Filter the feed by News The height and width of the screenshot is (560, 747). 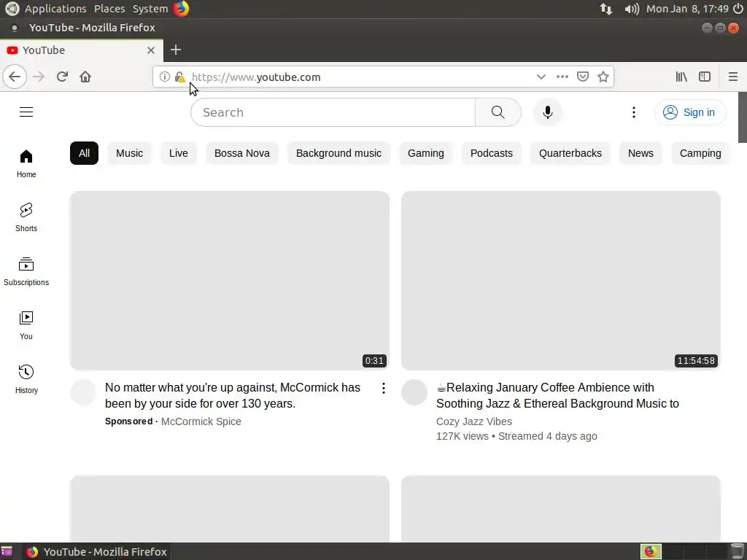pos(640,153)
